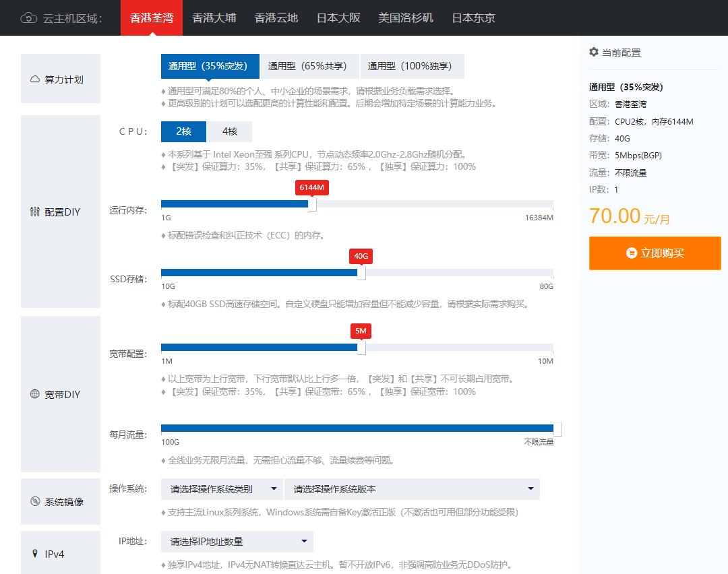Click the 6144M memory slider handle
This screenshot has width=728, height=574.
311,203
